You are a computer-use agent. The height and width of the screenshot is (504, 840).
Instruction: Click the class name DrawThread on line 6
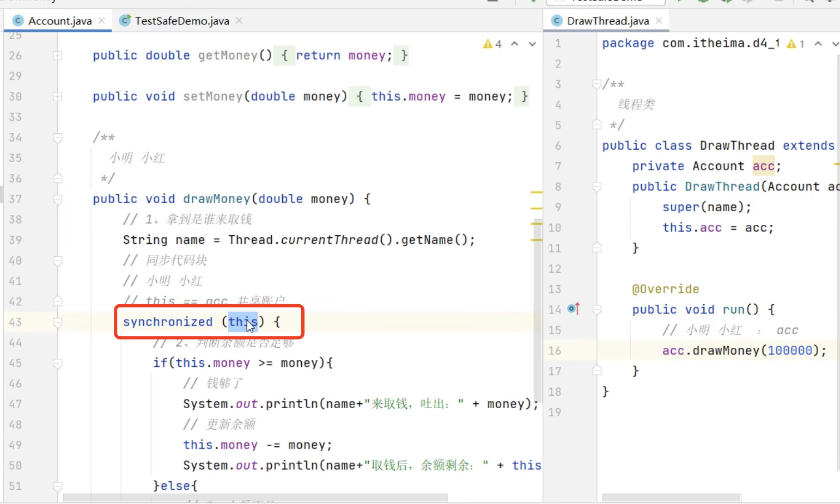click(737, 146)
